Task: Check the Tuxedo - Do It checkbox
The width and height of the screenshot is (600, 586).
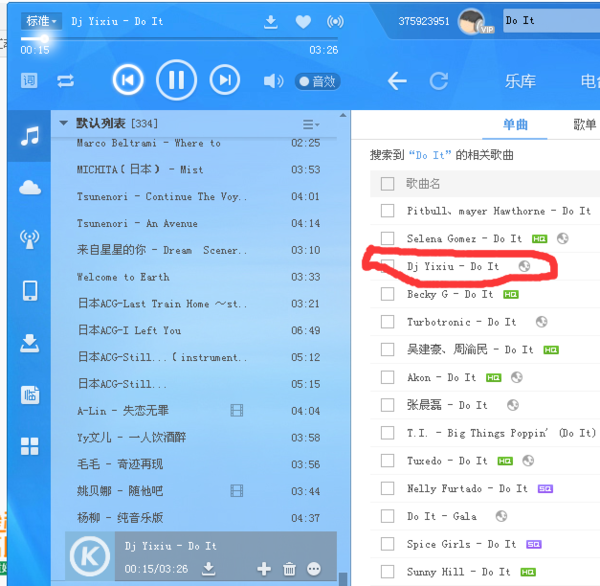Action: pyautogui.click(x=387, y=460)
